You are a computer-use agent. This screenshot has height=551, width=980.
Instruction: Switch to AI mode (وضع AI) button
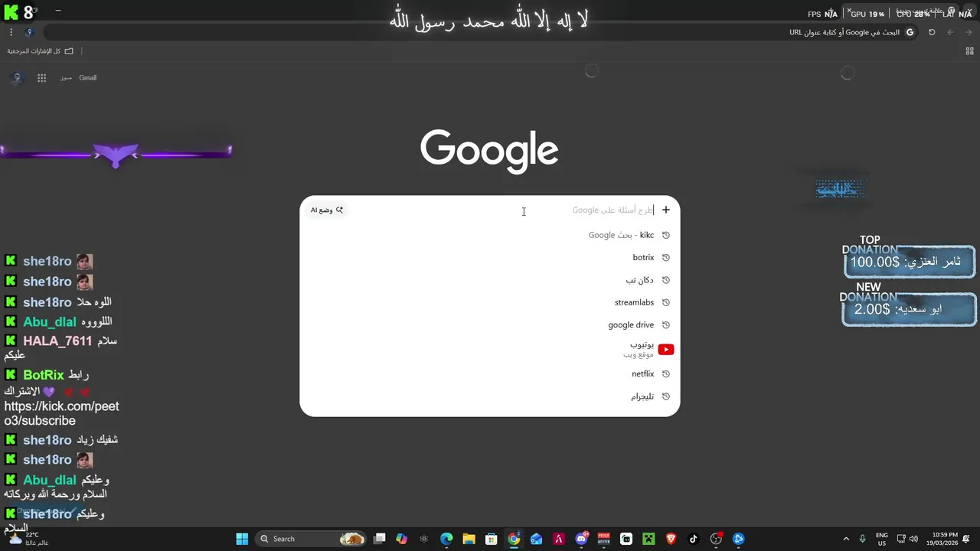[327, 210]
